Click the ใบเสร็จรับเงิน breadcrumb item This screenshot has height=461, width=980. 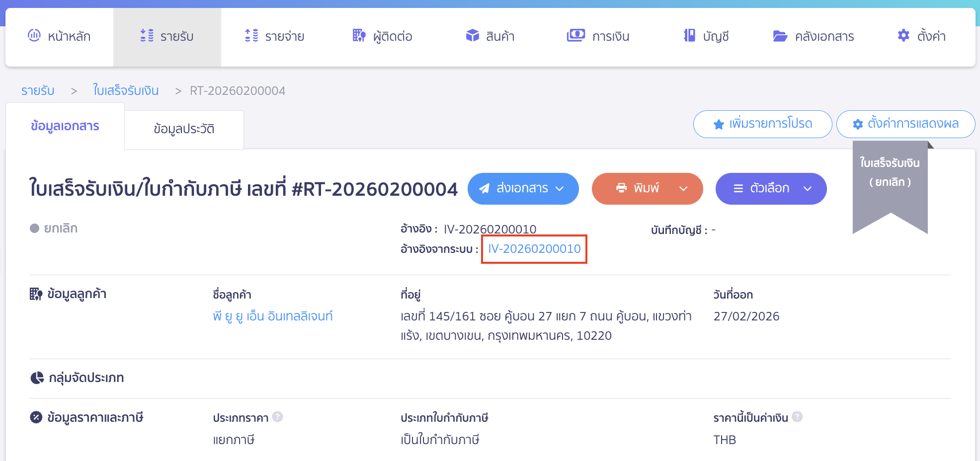click(x=126, y=90)
